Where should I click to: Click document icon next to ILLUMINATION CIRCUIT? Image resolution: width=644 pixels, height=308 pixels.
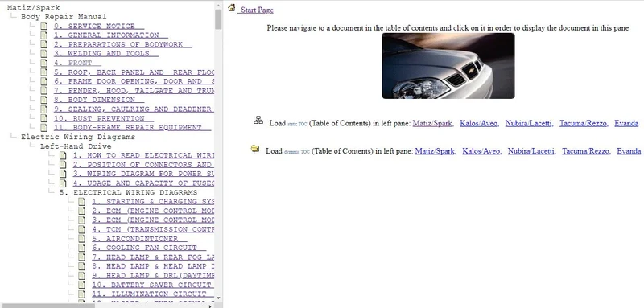click(82, 294)
